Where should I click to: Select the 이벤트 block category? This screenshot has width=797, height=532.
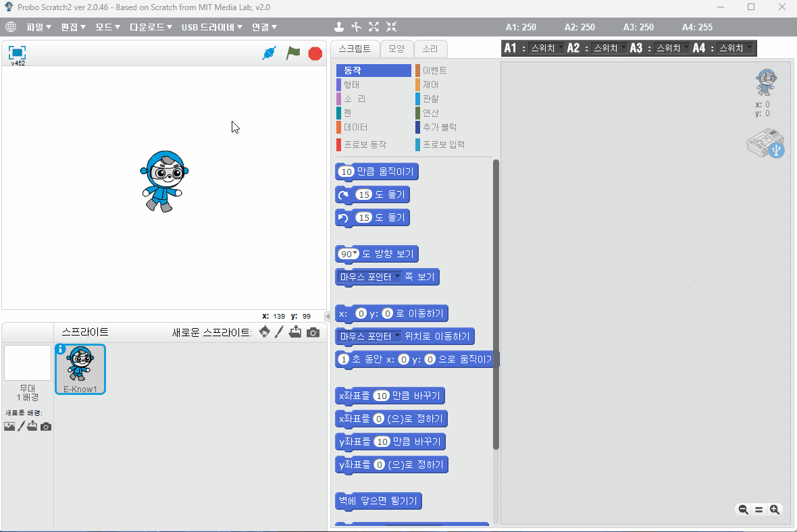coord(434,70)
